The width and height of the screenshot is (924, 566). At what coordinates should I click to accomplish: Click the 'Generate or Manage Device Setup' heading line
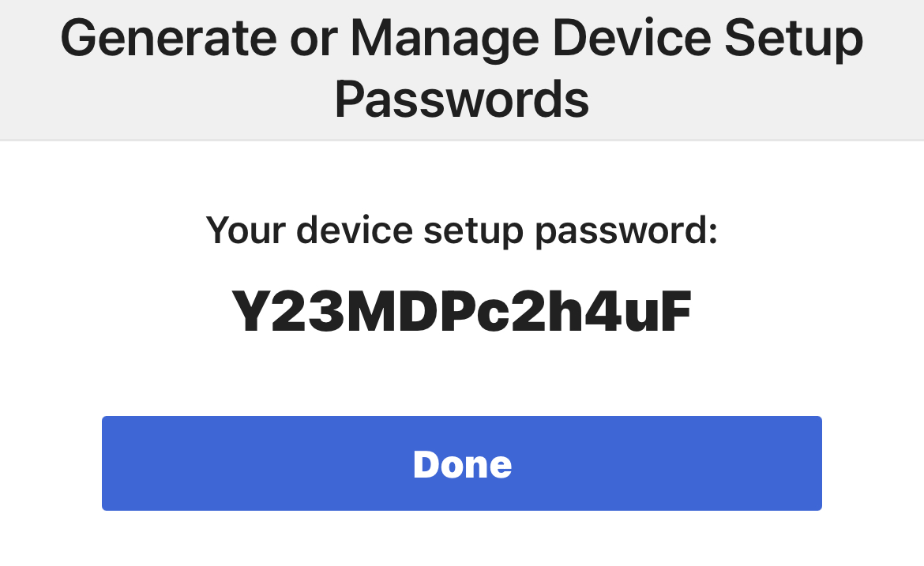click(462, 38)
